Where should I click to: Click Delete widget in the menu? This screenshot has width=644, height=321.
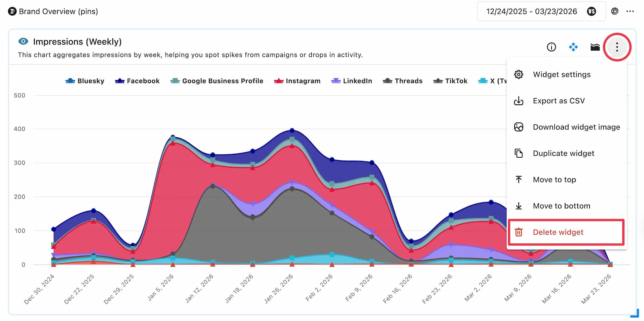click(558, 232)
